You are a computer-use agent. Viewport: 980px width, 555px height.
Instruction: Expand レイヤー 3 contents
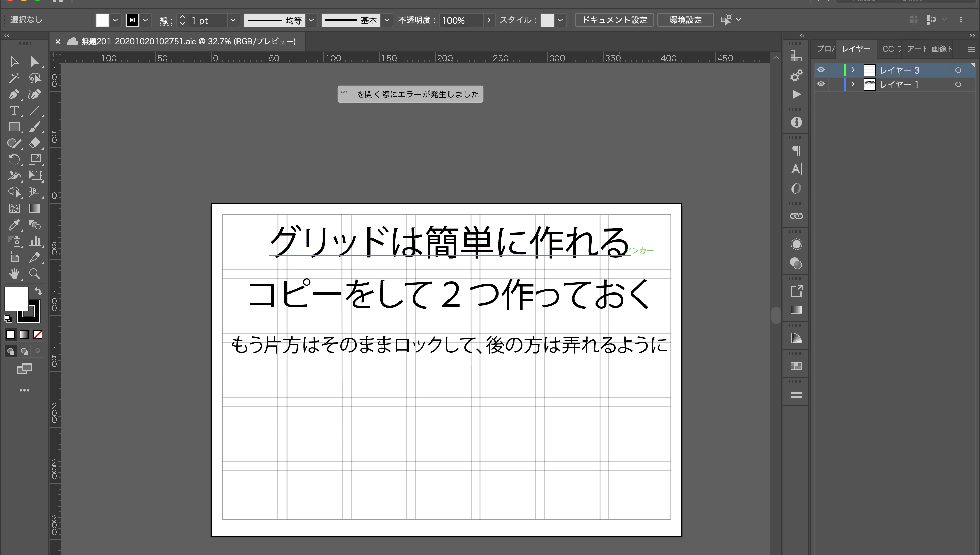coord(853,70)
